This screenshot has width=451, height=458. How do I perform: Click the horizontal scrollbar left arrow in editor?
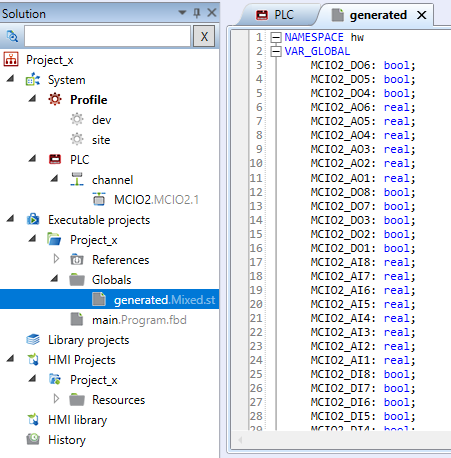(240, 440)
